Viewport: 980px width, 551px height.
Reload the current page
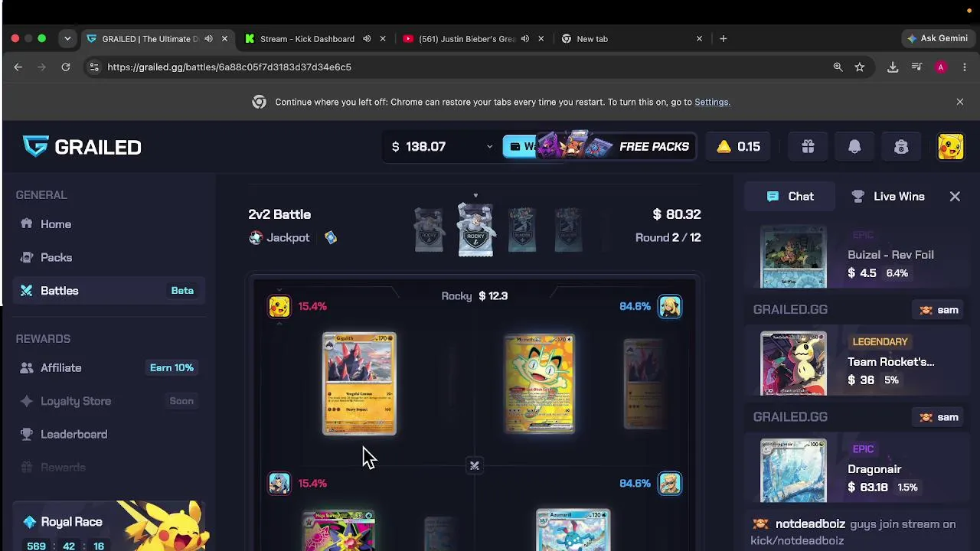click(66, 67)
